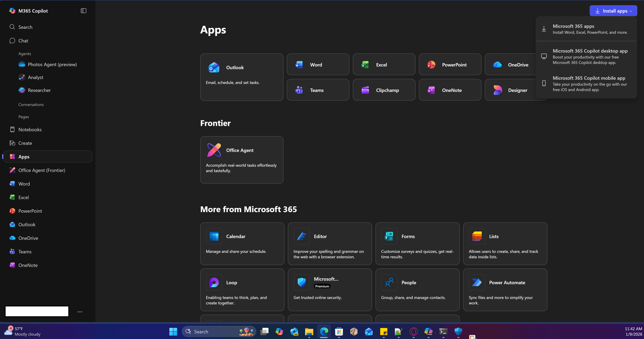Screen dimensions: 644x339
Task: Open the ellipsis menu next to search box
Action: coord(80,312)
